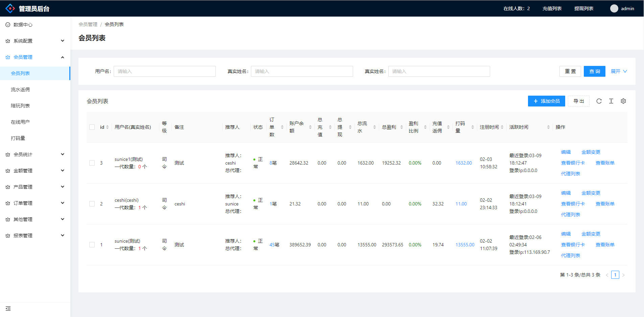Click the logo icon in header
This screenshot has width=644, height=317.
coord(10,8)
